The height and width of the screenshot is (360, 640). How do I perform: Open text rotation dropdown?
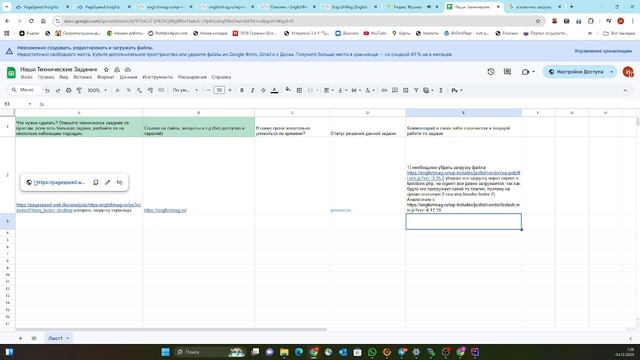(369, 90)
